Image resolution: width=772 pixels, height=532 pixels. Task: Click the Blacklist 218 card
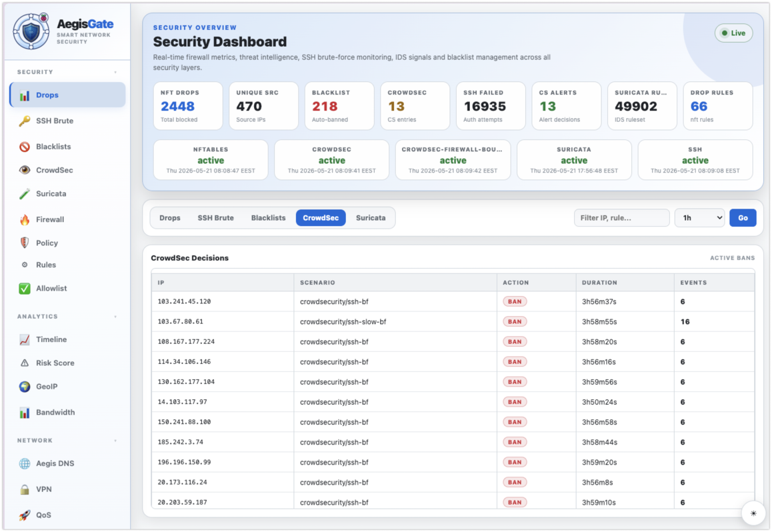click(340, 106)
